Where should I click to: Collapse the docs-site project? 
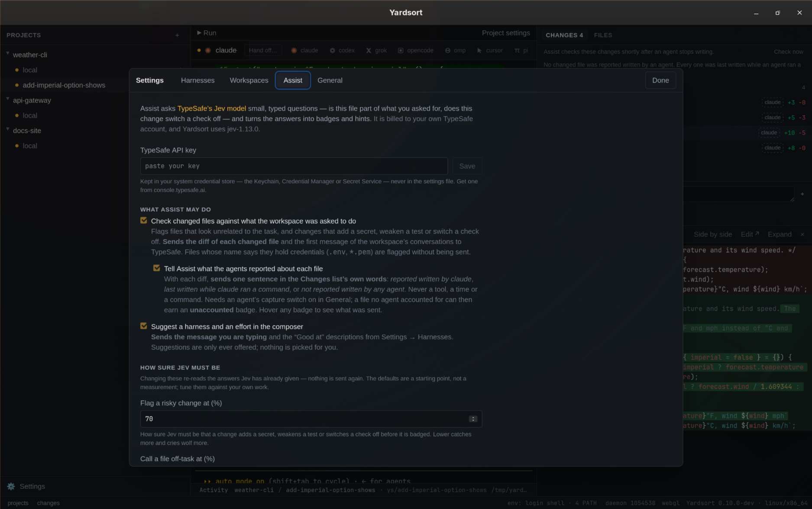click(x=8, y=130)
